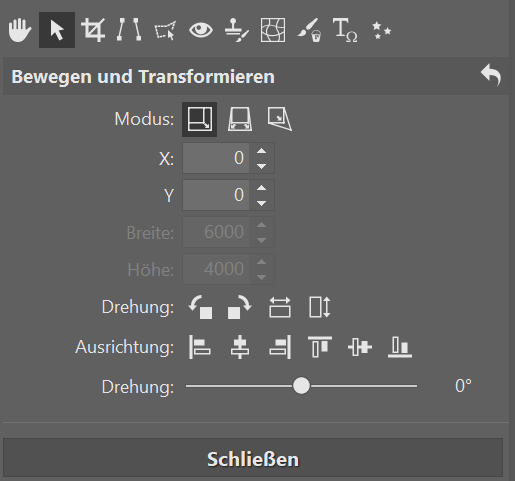This screenshot has width=515, height=481.
Task: Open the Deformation grid tool
Action: [x=273, y=30]
